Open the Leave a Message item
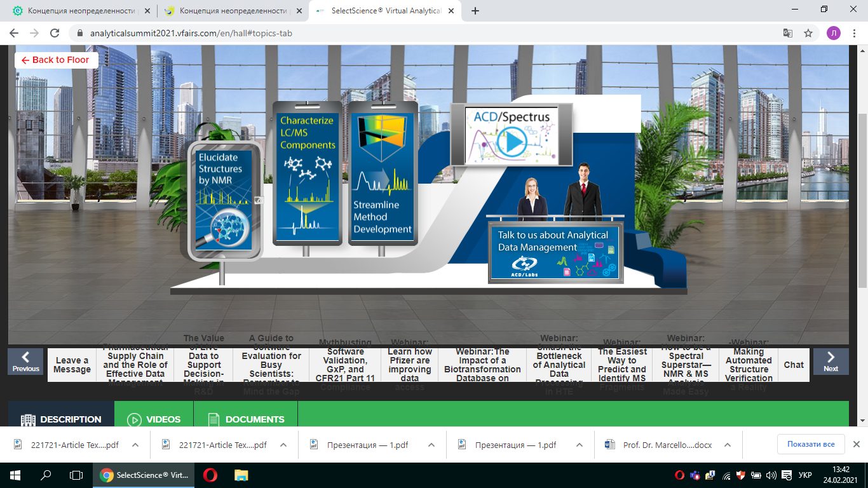The width and height of the screenshot is (868, 488). tap(72, 365)
